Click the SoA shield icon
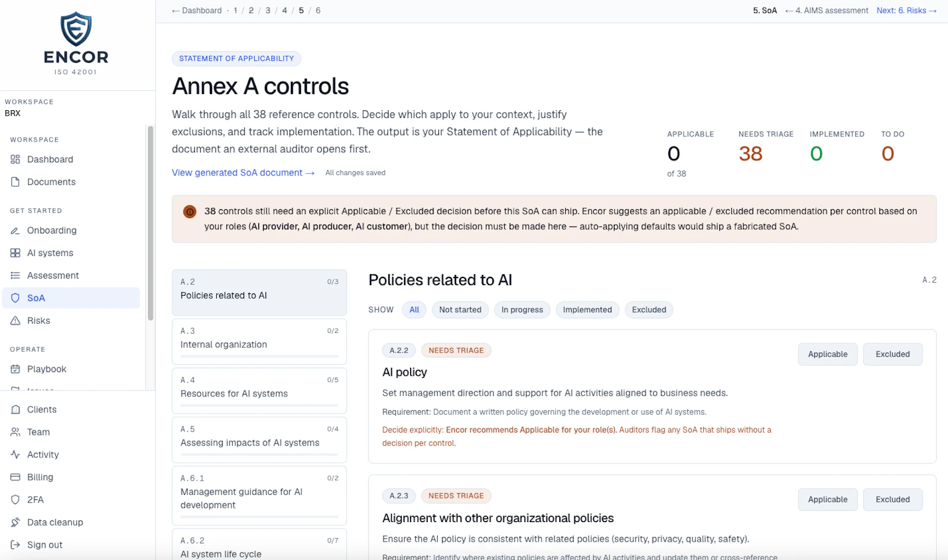Screen dimensions: 948x560 pyautogui.click(x=15, y=298)
